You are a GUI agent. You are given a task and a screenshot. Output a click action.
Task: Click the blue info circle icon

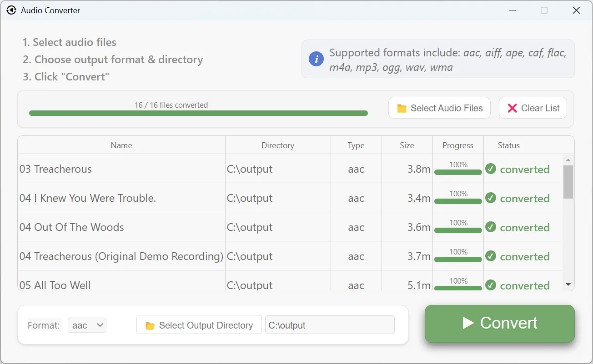point(316,59)
